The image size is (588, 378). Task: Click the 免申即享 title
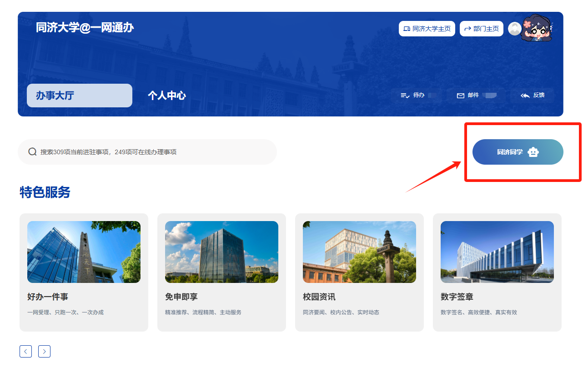pos(181,297)
